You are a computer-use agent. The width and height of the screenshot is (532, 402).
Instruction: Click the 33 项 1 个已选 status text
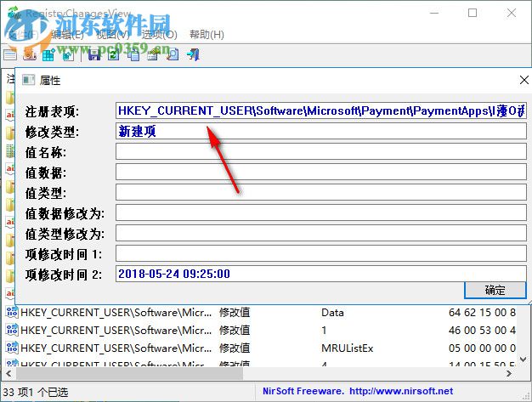[x=36, y=392]
